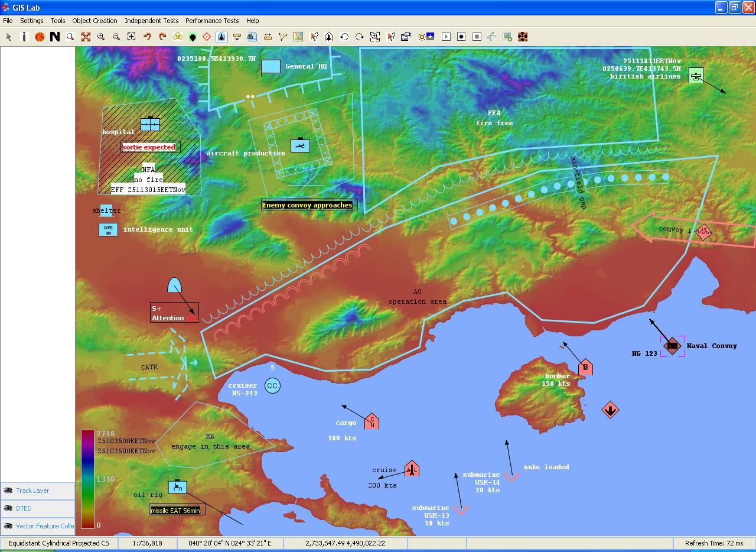
Task: Open the Object Creation menu
Action: point(94,21)
